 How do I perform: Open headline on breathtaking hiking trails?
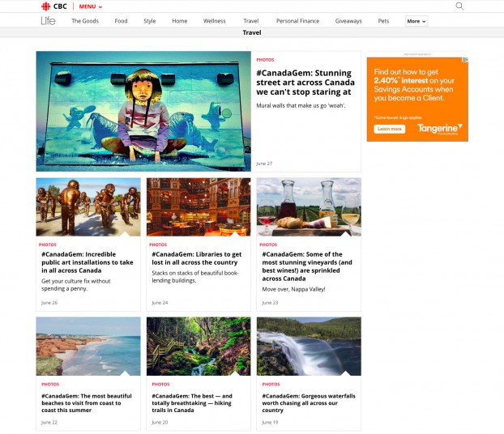(192, 403)
